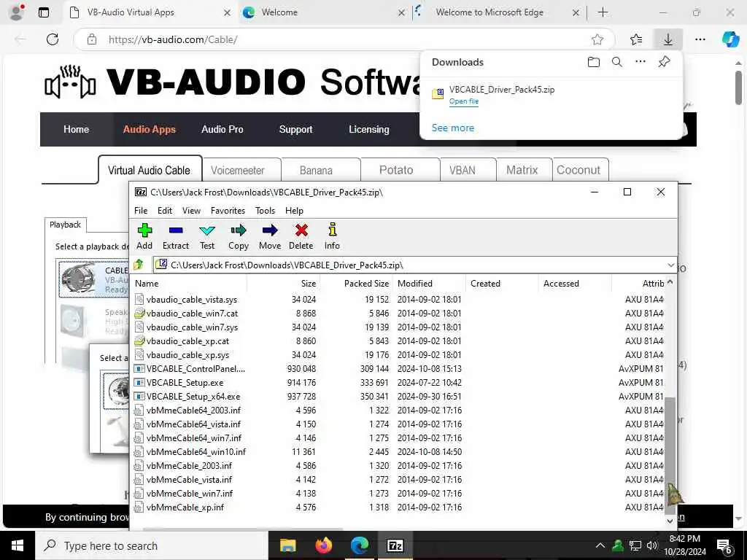Open Windows Start menu
Screen dimensions: 747x560
[18, 545]
